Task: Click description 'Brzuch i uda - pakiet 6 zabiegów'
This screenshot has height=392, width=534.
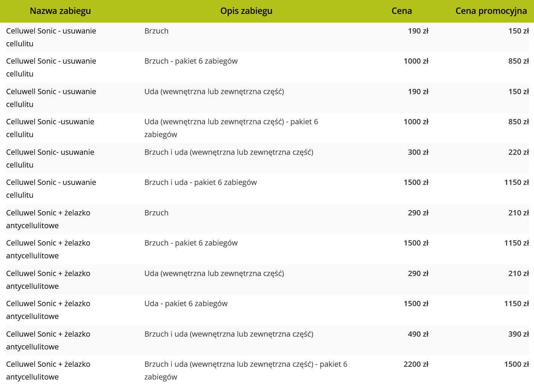Action: [x=200, y=182]
